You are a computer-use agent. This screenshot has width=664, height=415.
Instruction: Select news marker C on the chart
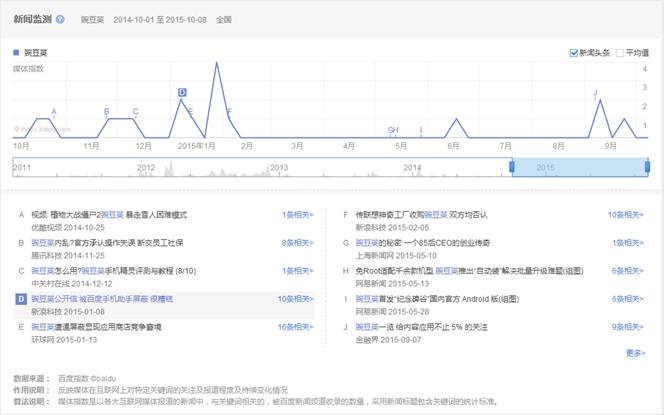135,112
